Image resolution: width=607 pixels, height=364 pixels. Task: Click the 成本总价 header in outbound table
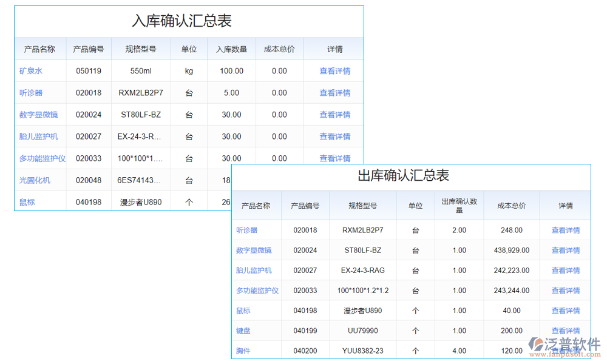click(x=511, y=206)
